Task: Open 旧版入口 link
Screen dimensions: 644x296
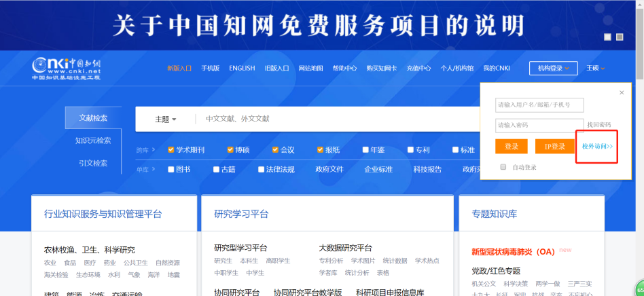Action: pyautogui.click(x=276, y=68)
